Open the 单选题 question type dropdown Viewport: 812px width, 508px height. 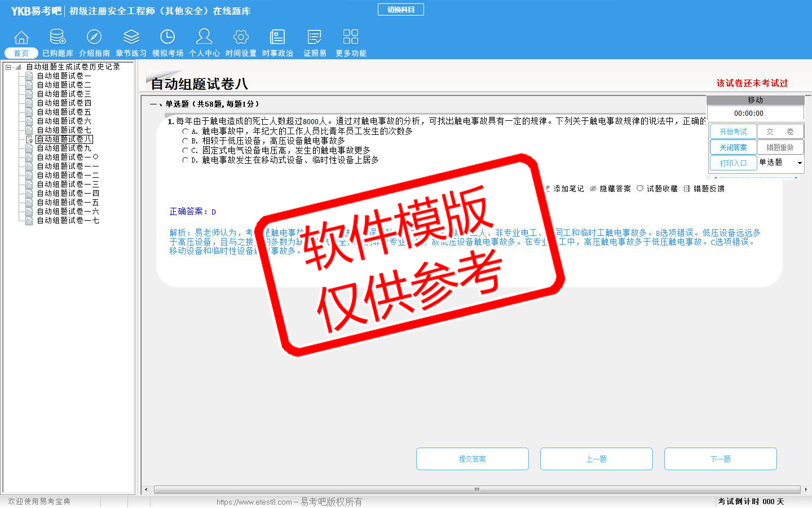pos(799,163)
